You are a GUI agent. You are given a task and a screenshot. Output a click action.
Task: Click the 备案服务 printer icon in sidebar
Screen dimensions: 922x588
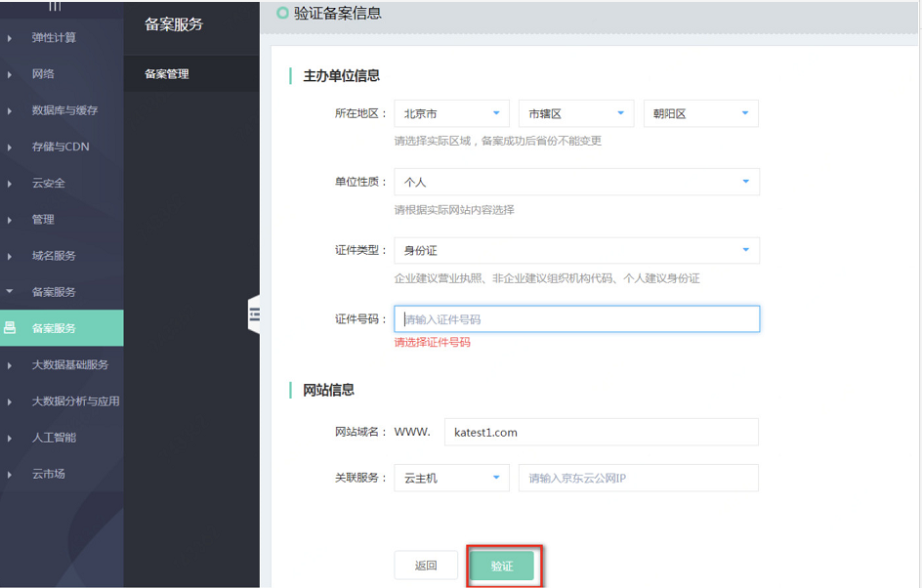click(10, 327)
